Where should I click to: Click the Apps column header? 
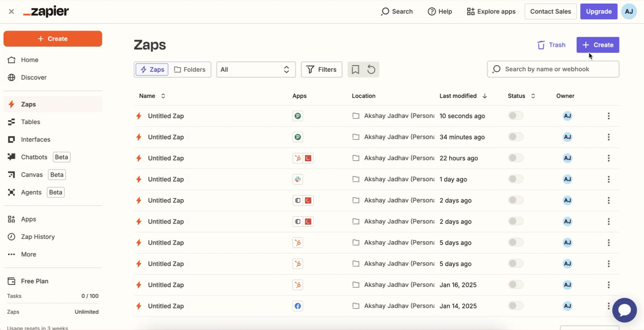tap(300, 96)
